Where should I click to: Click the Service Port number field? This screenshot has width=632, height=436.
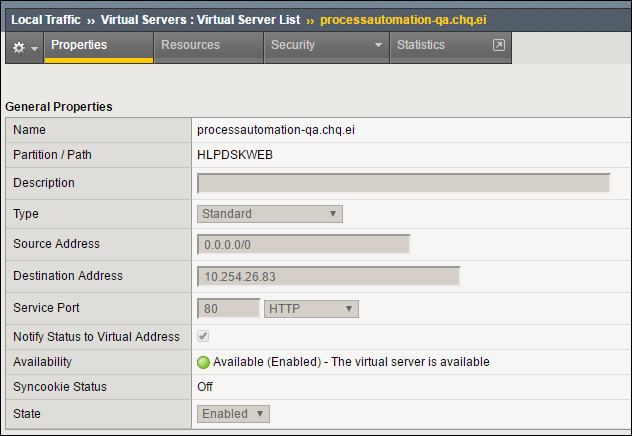229,309
